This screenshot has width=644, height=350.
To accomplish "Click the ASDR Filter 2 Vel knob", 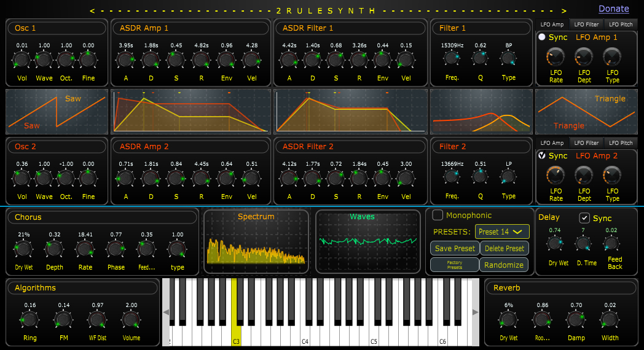I will pos(406,179).
